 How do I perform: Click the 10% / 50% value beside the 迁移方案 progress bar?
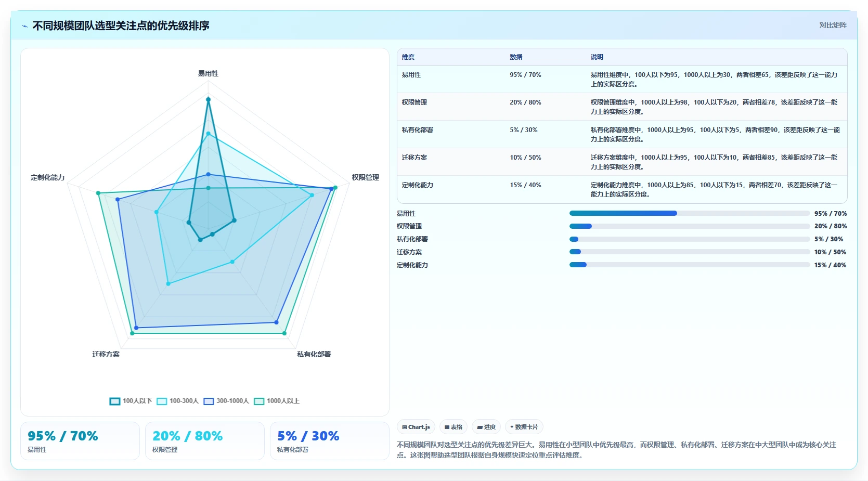(830, 252)
